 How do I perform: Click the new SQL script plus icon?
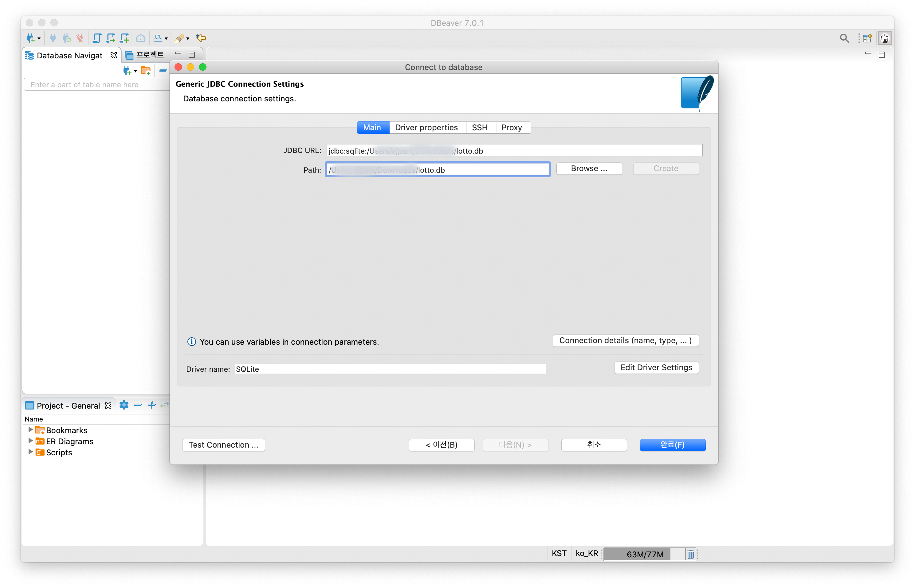coord(124,38)
